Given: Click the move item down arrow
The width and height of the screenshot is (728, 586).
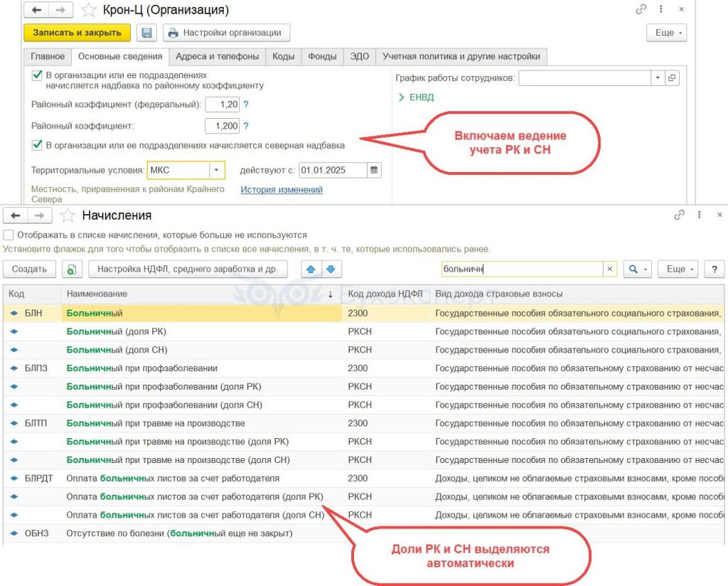Looking at the screenshot, I should [x=332, y=269].
